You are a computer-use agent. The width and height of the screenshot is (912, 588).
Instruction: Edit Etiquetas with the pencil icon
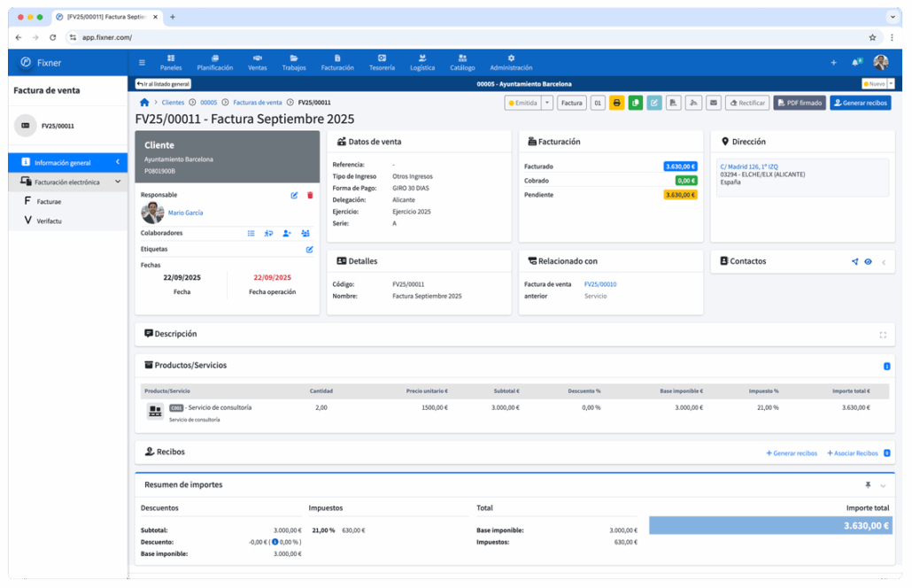click(x=310, y=250)
